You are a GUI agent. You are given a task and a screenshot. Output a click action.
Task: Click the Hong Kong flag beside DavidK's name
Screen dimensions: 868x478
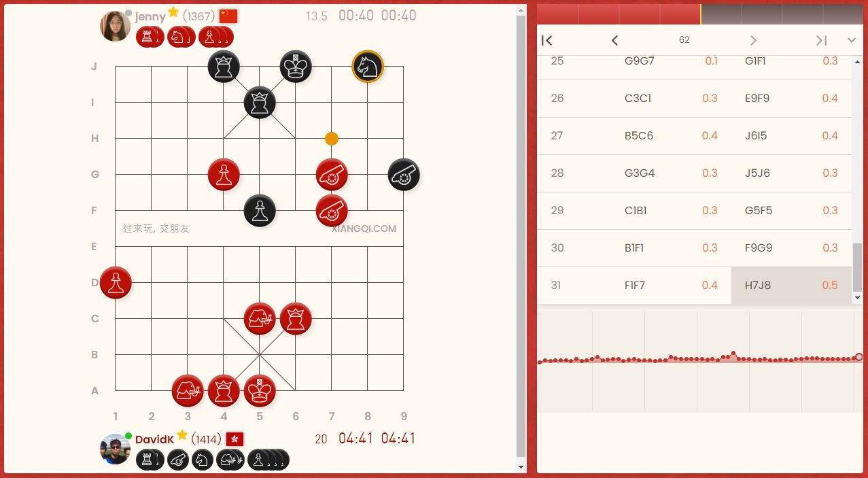tap(234, 439)
